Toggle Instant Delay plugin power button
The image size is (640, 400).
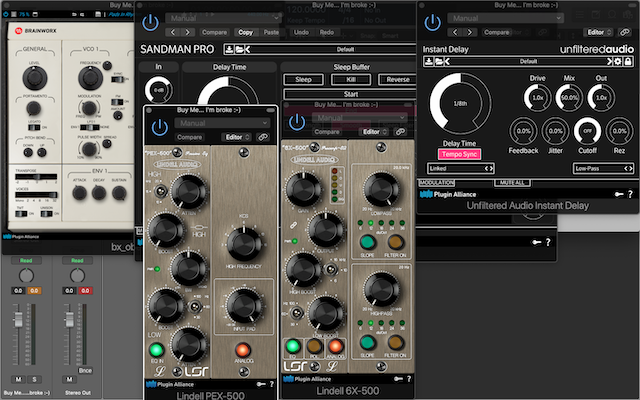[432, 23]
